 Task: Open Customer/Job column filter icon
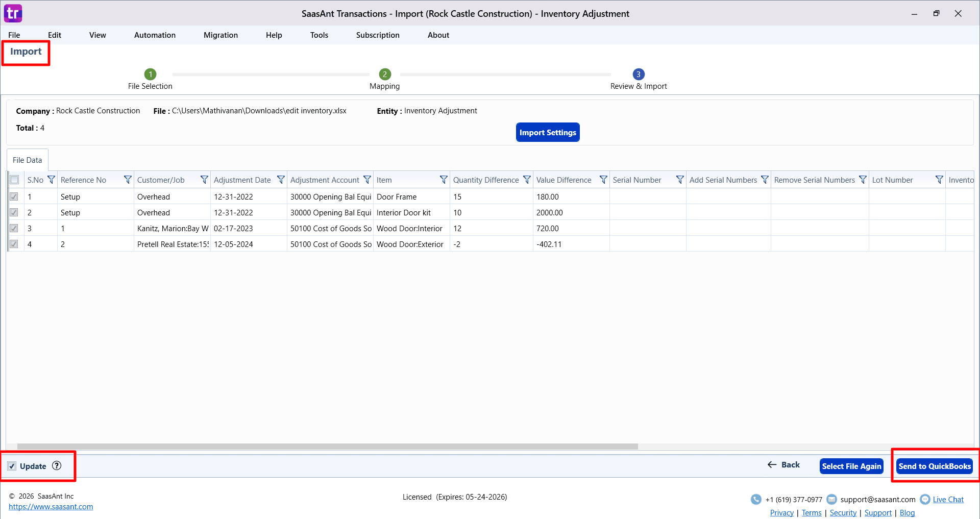pyautogui.click(x=204, y=180)
